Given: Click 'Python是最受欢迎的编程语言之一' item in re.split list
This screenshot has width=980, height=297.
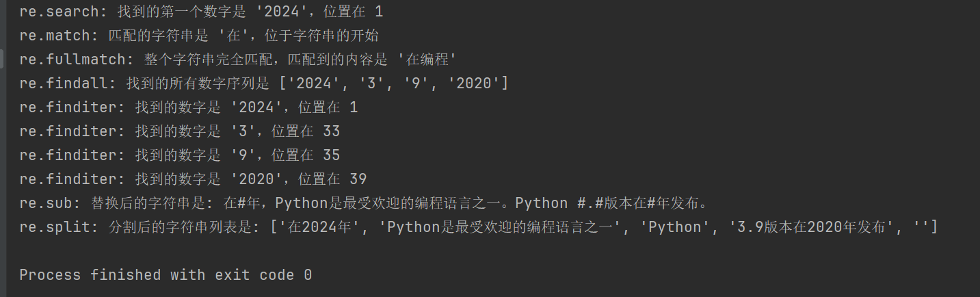Looking at the screenshot, I should [x=503, y=227].
